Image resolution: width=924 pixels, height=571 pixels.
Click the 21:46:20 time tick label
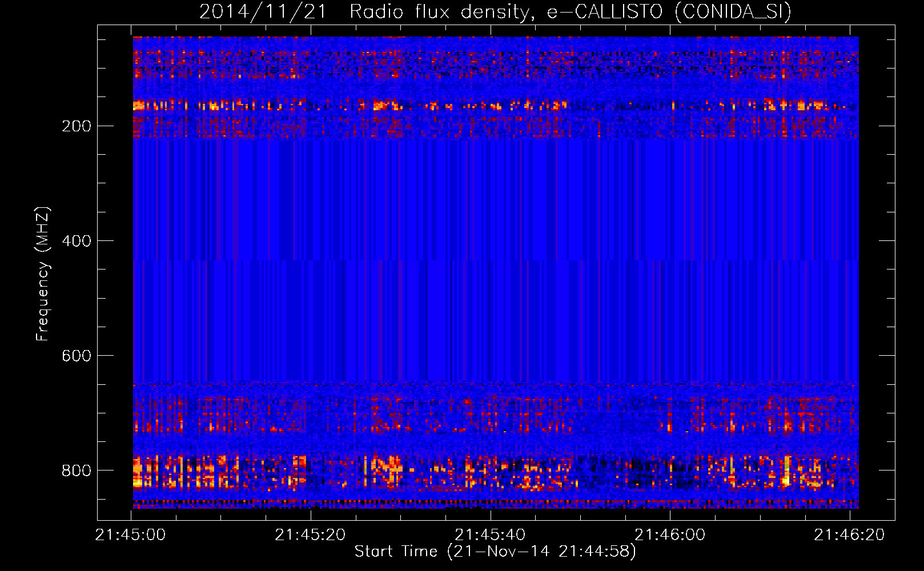[850, 535]
